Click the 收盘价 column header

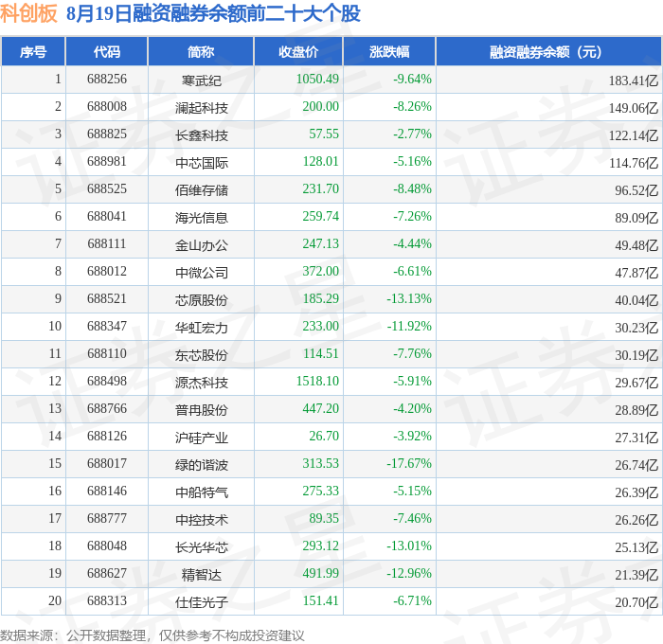coord(298,51)
